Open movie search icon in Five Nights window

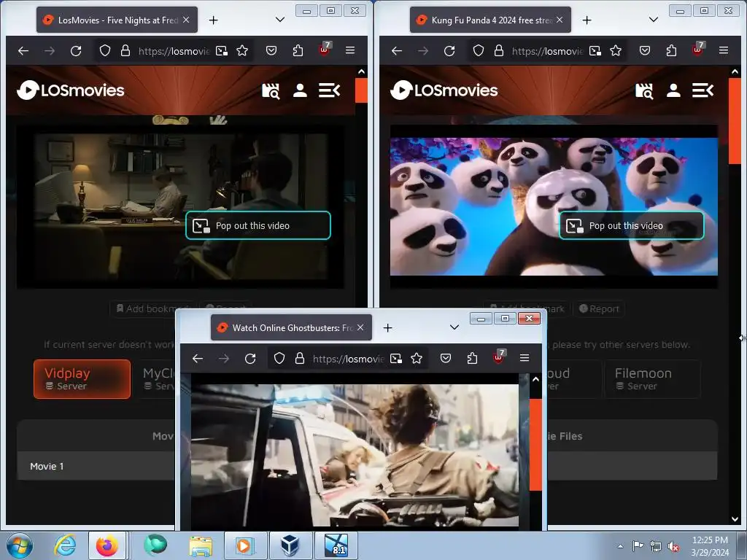[x=271, y=90]
